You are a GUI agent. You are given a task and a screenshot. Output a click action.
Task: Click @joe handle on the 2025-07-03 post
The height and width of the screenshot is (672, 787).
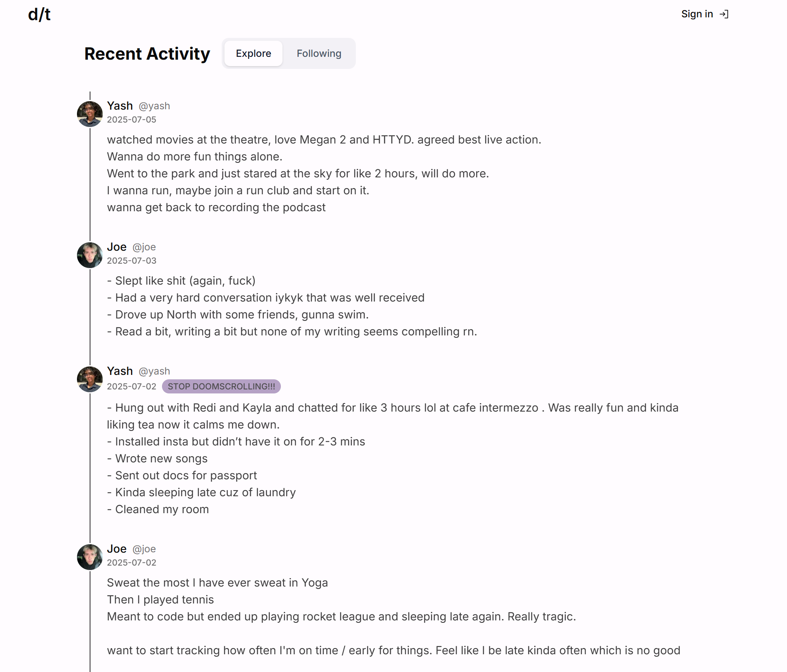[x=144, y=247]
